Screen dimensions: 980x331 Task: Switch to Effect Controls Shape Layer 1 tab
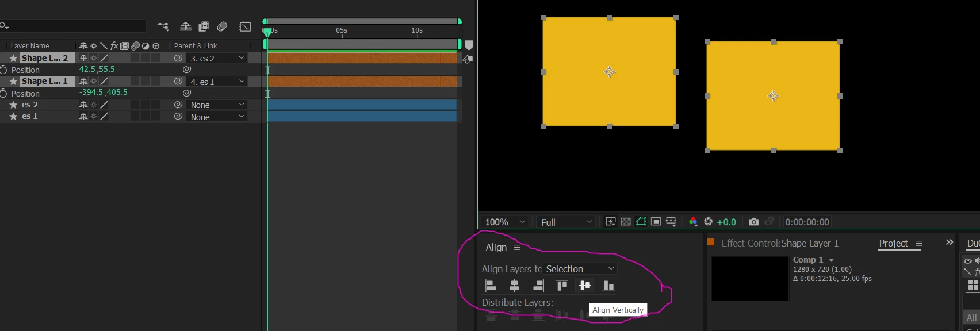(780, 243)
